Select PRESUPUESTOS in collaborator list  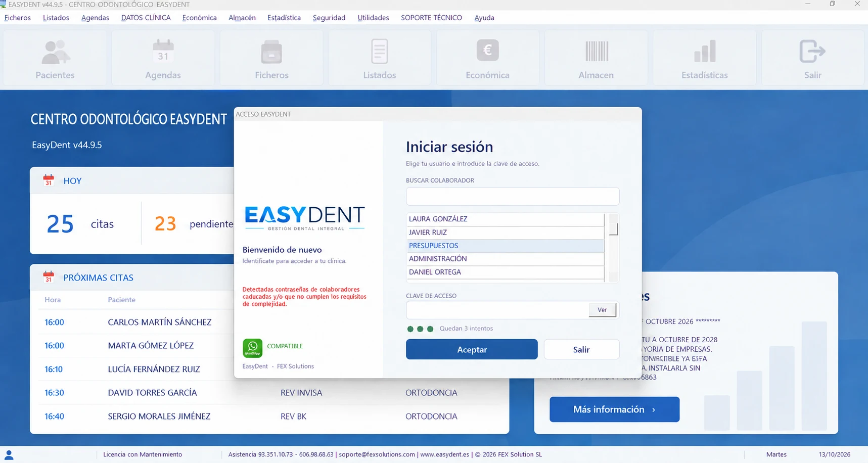[505, 246]
